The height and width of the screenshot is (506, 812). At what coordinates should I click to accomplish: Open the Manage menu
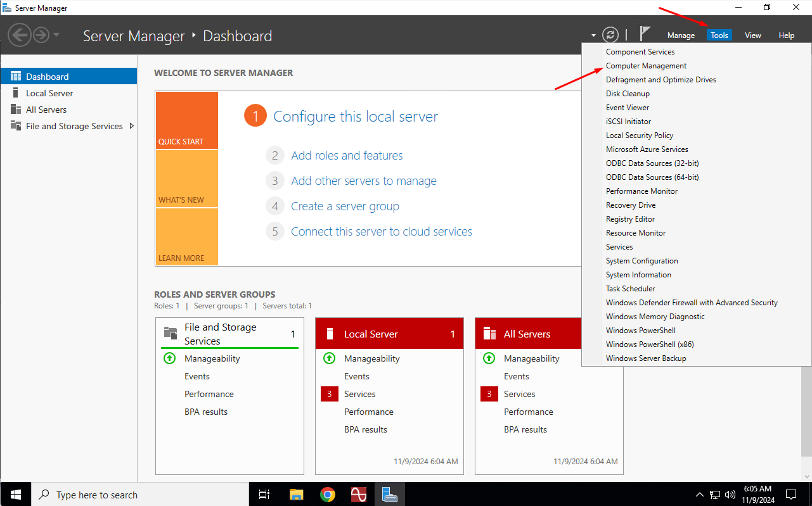tap(681, 35)
